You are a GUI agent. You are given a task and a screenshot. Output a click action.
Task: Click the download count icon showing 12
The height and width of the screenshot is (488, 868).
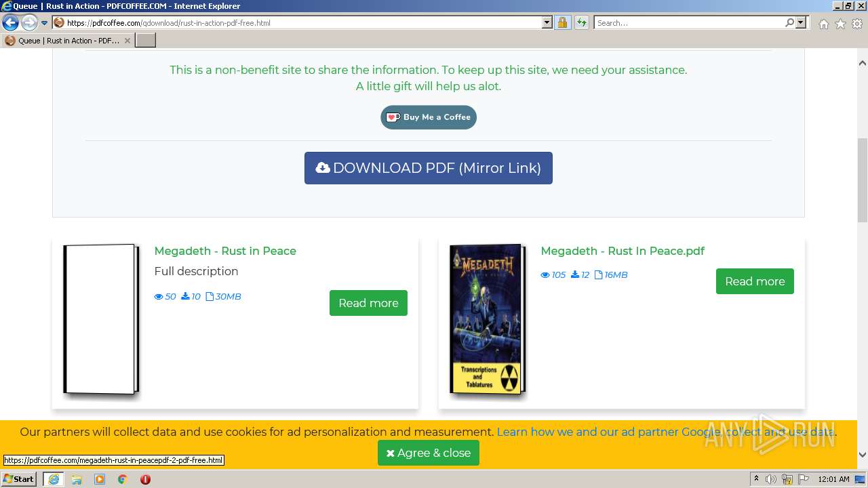tap(575, 274)
